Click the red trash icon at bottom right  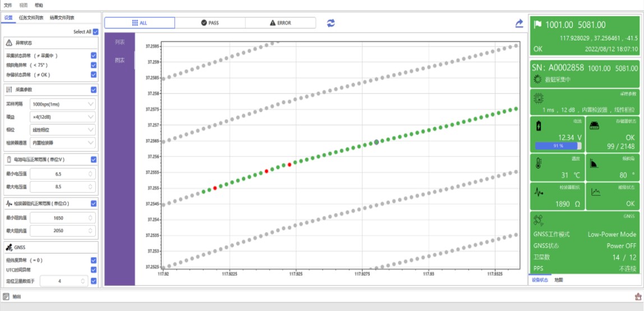coord(637,296)
